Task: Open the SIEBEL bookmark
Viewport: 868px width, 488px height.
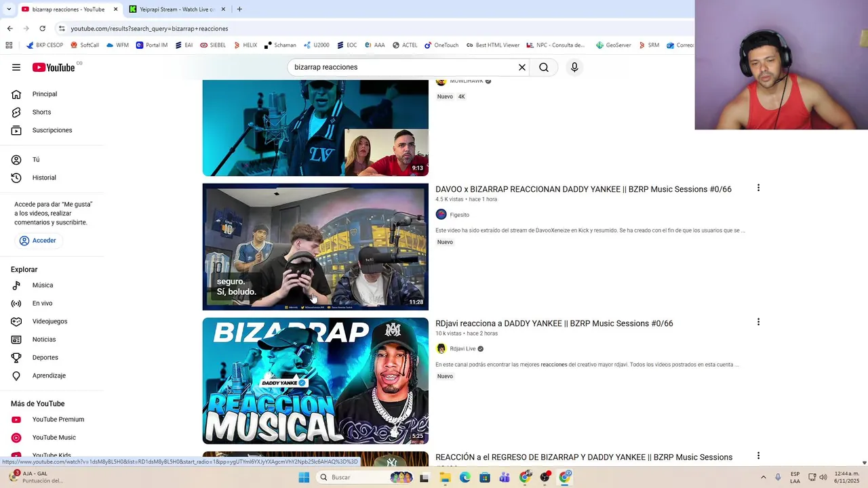Action: [213, 45]
